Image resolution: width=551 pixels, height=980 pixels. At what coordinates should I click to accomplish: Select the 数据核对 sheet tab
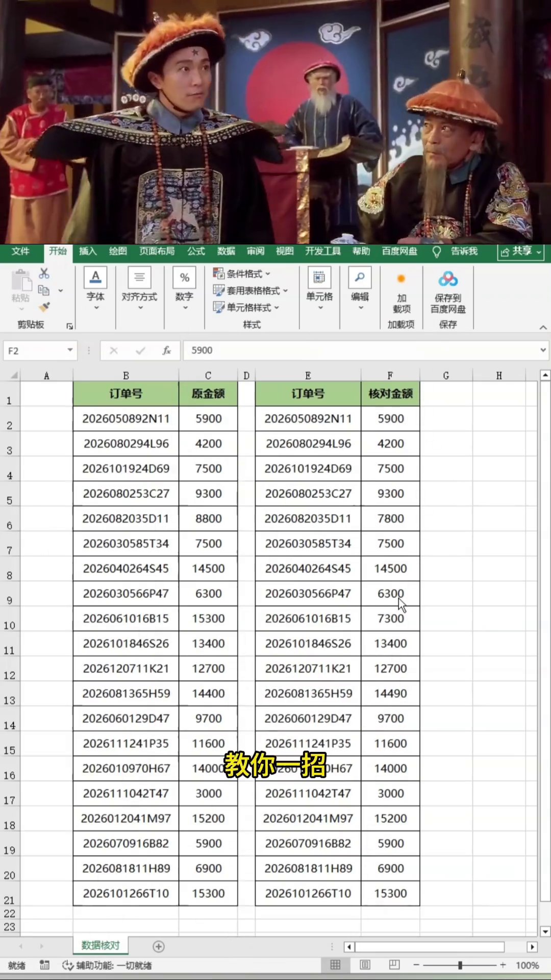coord(101,945)
